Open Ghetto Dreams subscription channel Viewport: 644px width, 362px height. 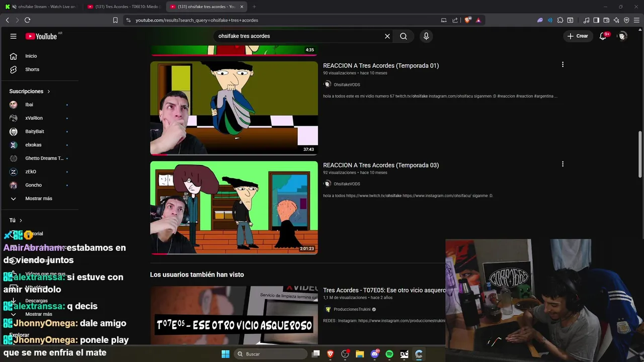point(44,158)
